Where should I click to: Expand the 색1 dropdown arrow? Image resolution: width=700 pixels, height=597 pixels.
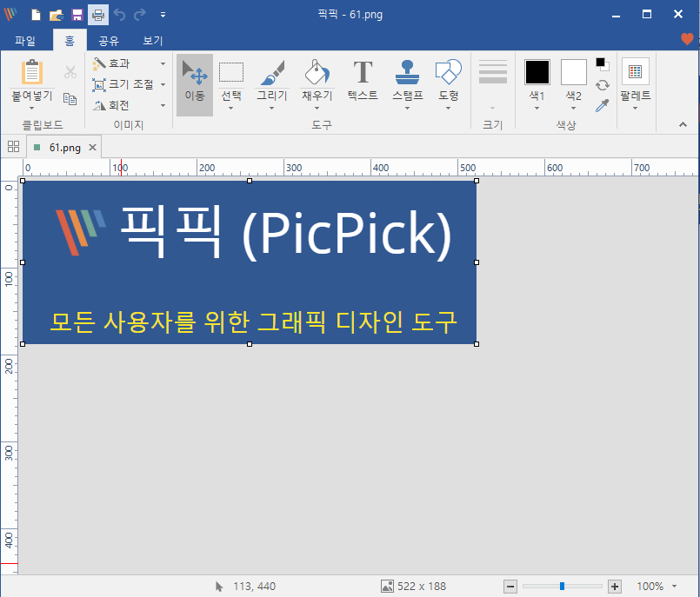[x=537, y=108]
